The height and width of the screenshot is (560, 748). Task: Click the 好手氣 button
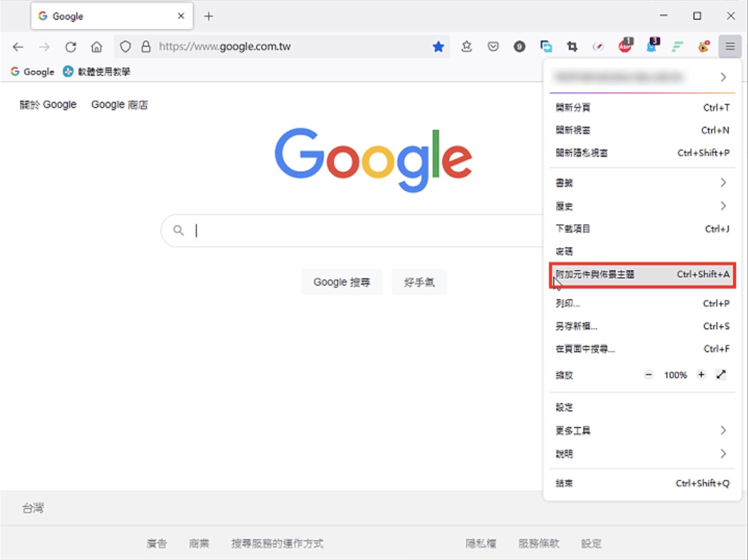click(x=419, y=282)
